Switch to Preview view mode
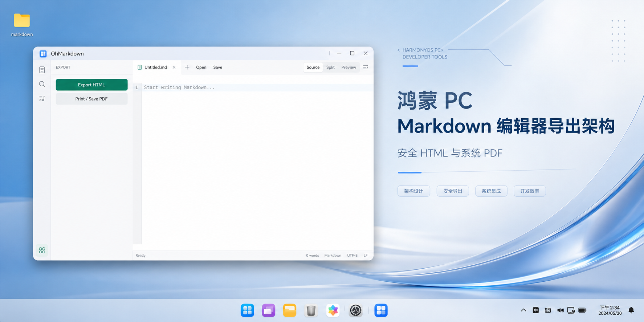This screenshot has width=644, height=322. 349,68
